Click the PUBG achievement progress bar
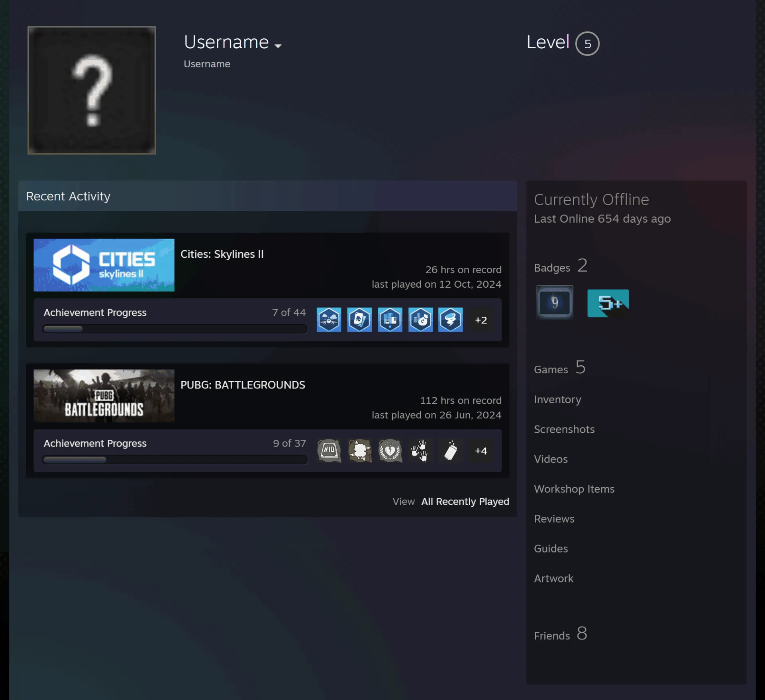Viewport: 765px width, 700px height. click(x=175, y=459)
